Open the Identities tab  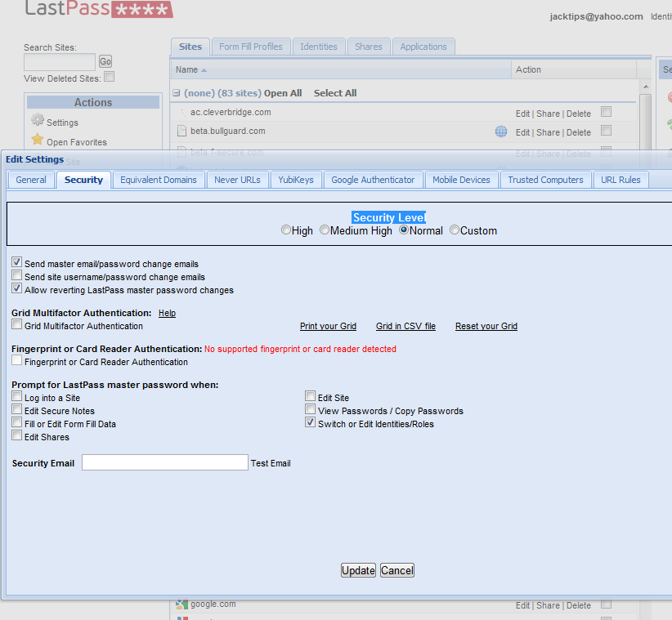coord(319,47)
